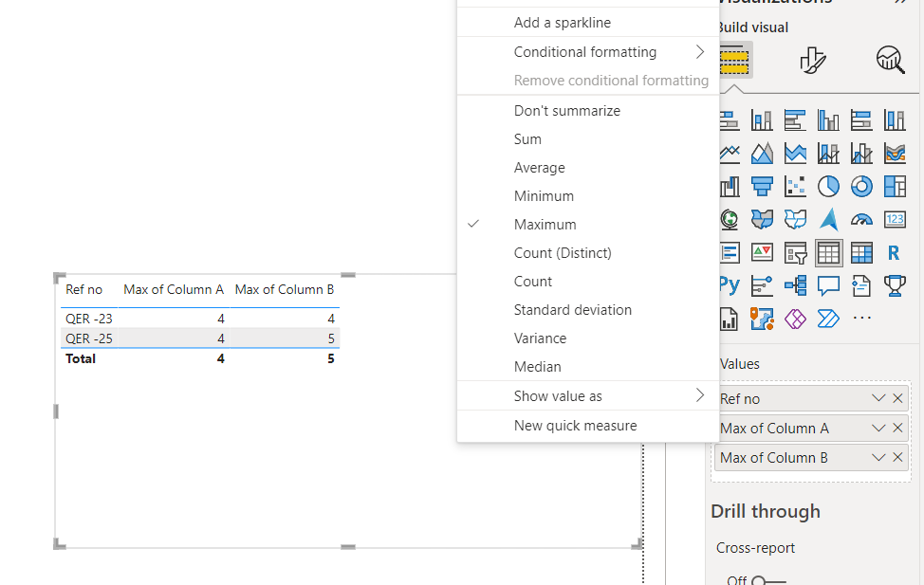The height and width of the screenshot is (585, 924).
Task: Select the Table visual icon
Action: pyautogui.click(x=828, y=253)
